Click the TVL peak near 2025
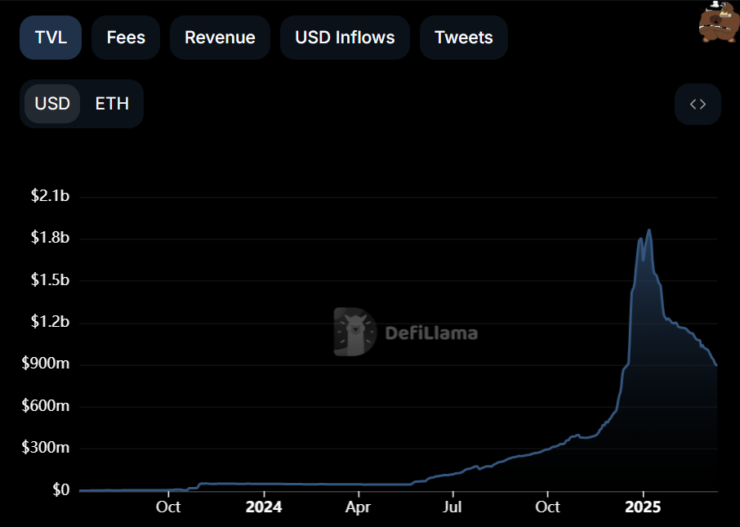Image resolution: width=740 pixels, height=527 pixels. [649, 230]
